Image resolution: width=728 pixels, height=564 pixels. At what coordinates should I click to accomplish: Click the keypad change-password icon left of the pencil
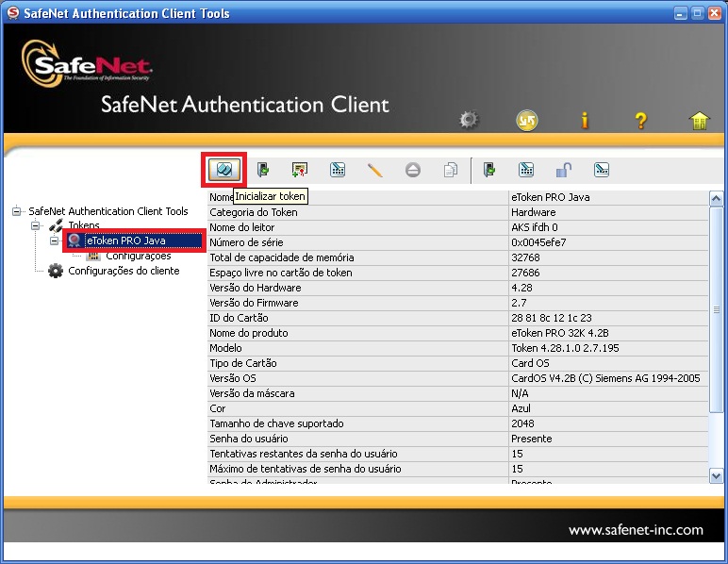338,170
